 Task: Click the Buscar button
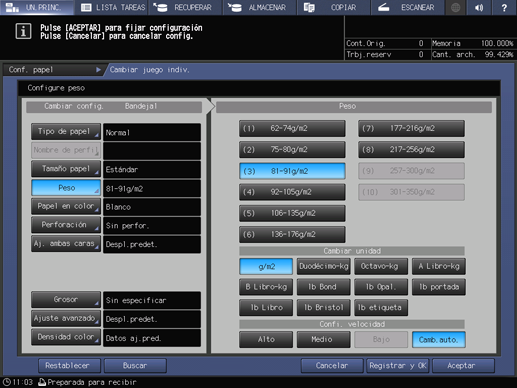pos(135,366)
